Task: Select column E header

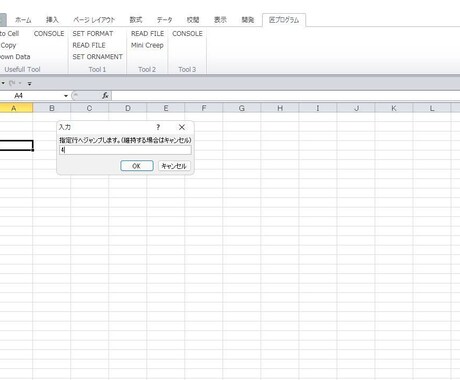Action: pyautogui.click(x=166, y=108)
